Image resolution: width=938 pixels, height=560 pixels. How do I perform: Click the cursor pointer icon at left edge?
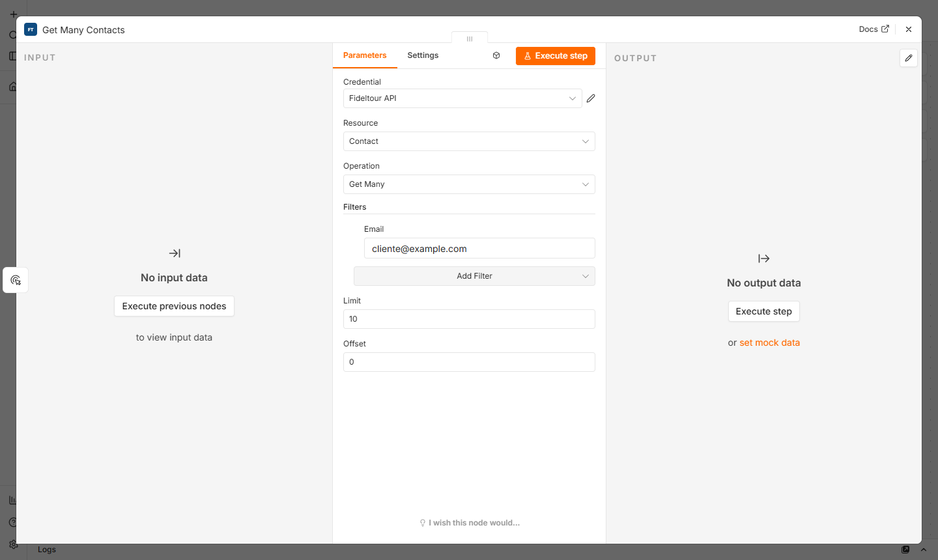(16, 280)
